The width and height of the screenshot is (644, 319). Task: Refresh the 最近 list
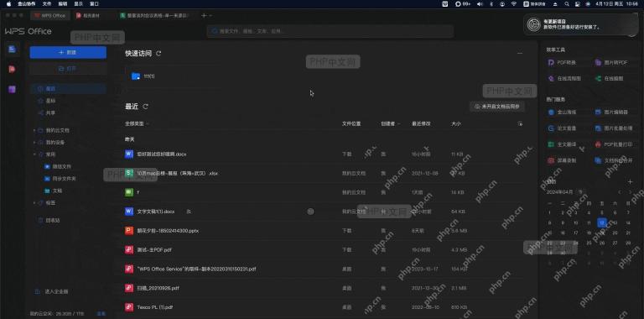coord(145,107)
